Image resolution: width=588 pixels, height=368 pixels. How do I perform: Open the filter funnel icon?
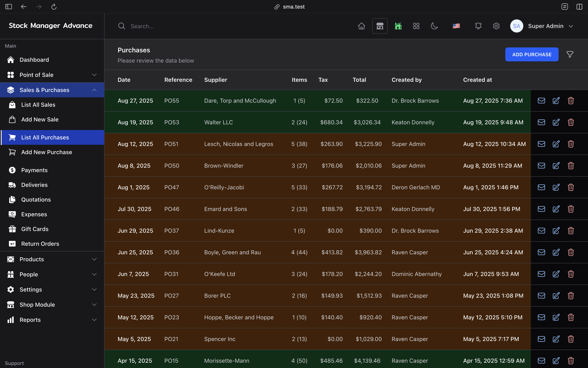(x=570, y=54)
